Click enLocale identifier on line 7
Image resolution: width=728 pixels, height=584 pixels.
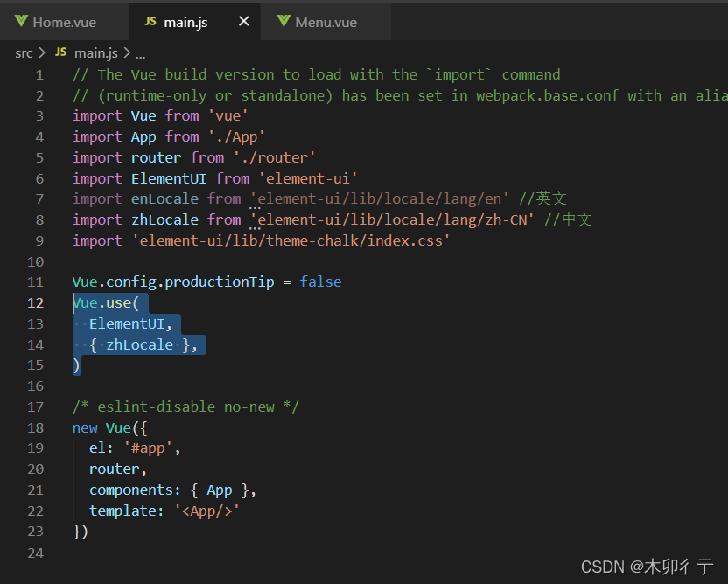164,198
